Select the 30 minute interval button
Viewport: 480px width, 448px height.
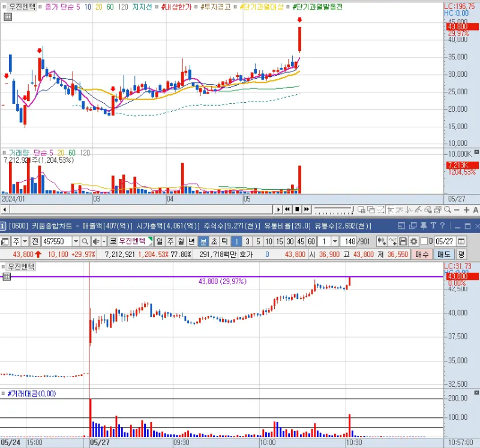290,241
